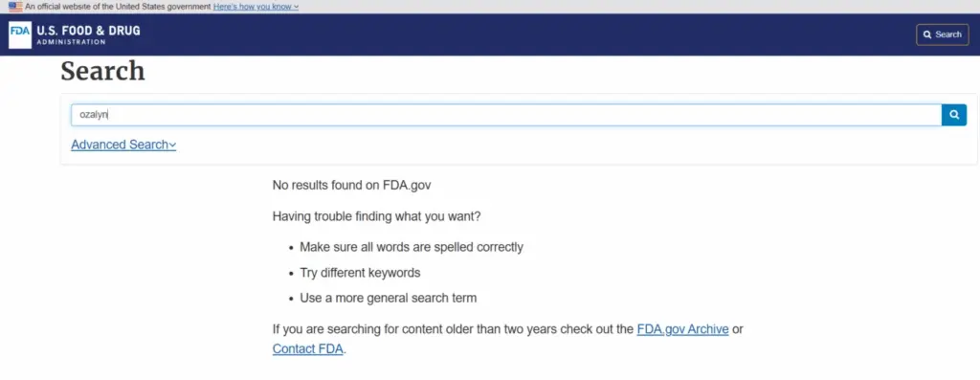Expand the Advanced Search chevron
980x380 pixels.
point(172,145)
